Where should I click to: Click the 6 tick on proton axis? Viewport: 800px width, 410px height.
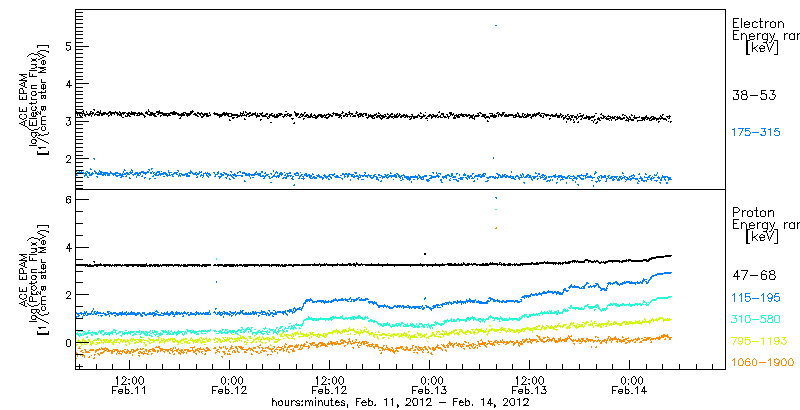[x=66, y=199]
